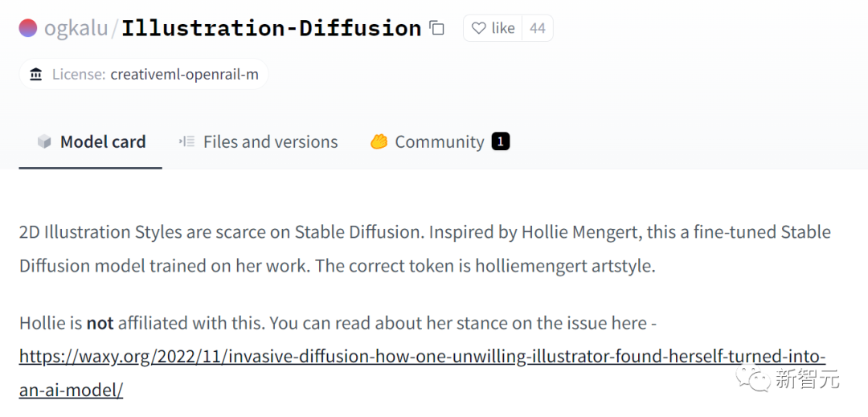Click the 'holliemengert artstyle' description paragraph
The height and width of the screenshot is (417, 868).
click(x=424, y=249)
